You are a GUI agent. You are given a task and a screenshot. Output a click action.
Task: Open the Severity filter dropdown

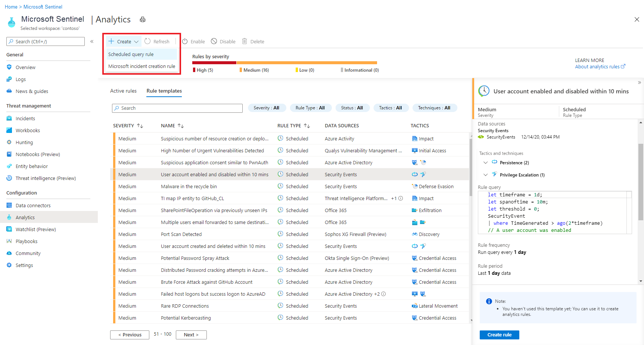coord(267,108)
